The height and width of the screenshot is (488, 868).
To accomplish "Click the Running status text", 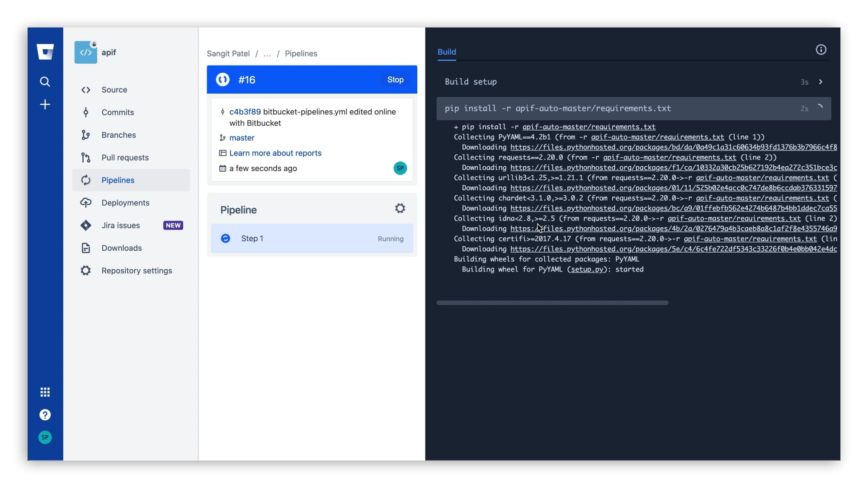I will pyautogui.click(x=391, y=239).
